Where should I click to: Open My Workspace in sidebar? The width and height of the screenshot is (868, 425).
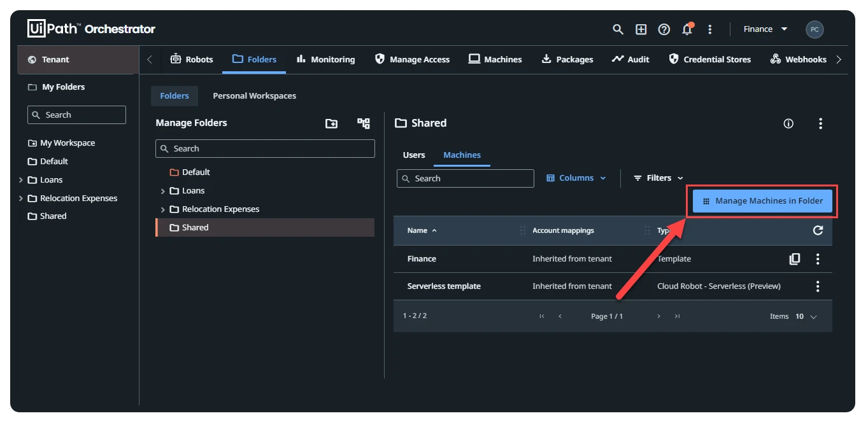(x=67, y=143)
